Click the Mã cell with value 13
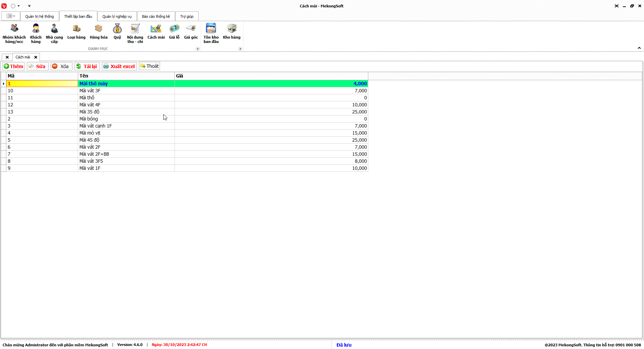Screen dimensions: 644x349 coord(42,112)
